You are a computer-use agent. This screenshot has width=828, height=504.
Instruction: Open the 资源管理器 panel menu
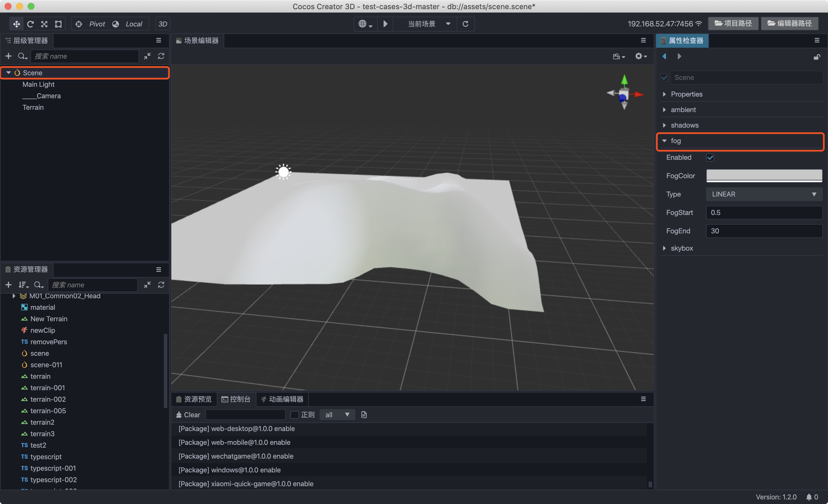159,269
